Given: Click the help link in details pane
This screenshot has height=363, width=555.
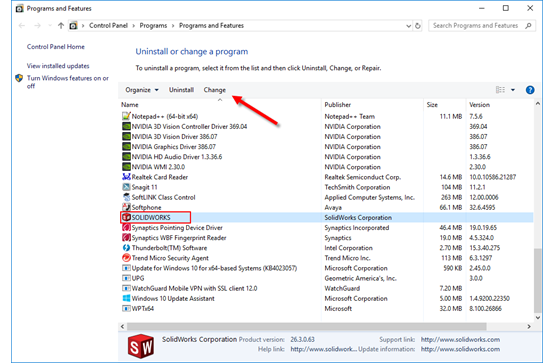Looking at the screenshot, I should pos(324,349).
